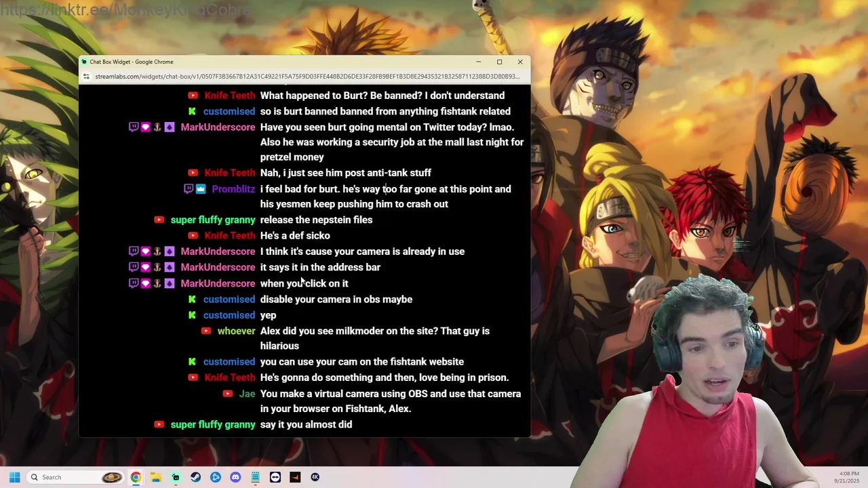
Task: Click the message 'Nah, i just see him post anti-tank stuff'
Action: point(346,173)
